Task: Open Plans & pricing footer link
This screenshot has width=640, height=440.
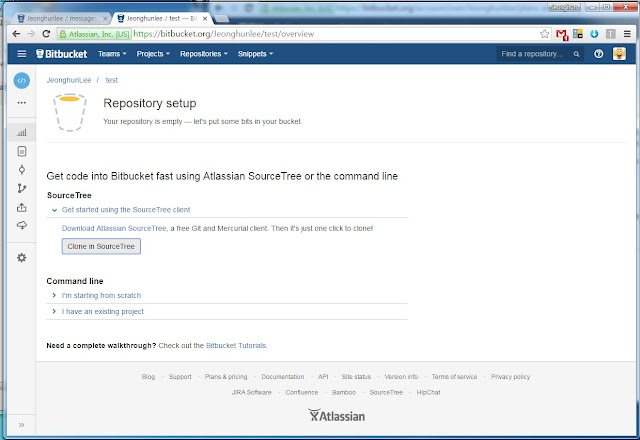Action: [226, 377]
